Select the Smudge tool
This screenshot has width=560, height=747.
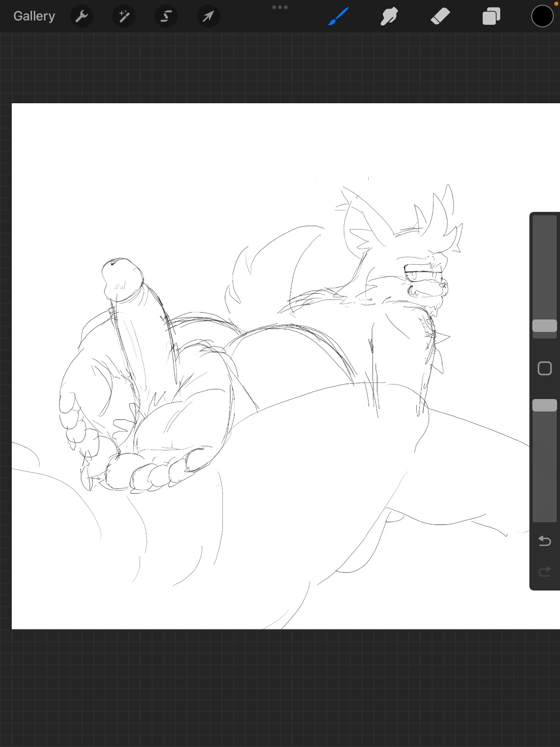pos(389,16)
